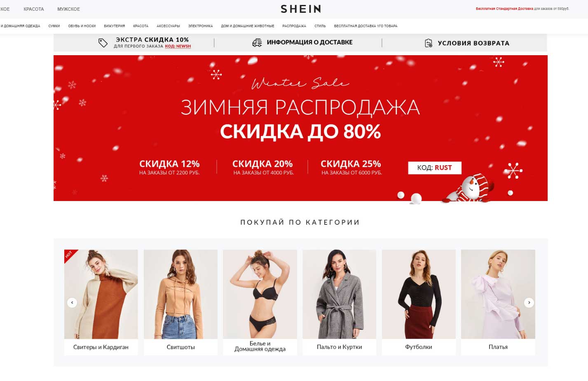Open ДОМ И ДОМАШНИЕ ЖИВОТНЫЕ menu
Viewport: 588px width, 381px height.
tap(248, 26)
